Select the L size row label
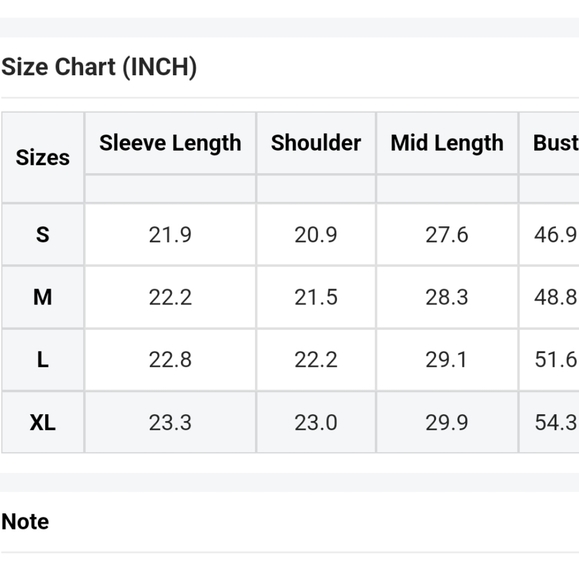Image resolution: width=579 pixels, height=580 pixels. [43, 360]
